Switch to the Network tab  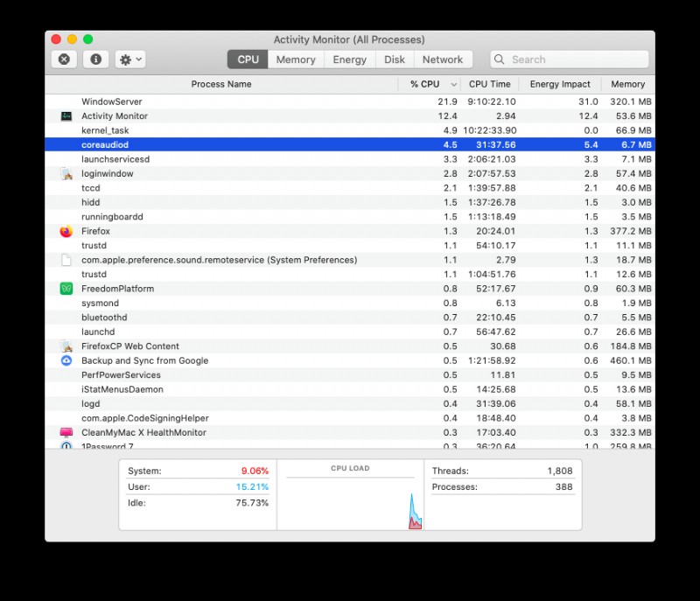(x=443, y=59)
